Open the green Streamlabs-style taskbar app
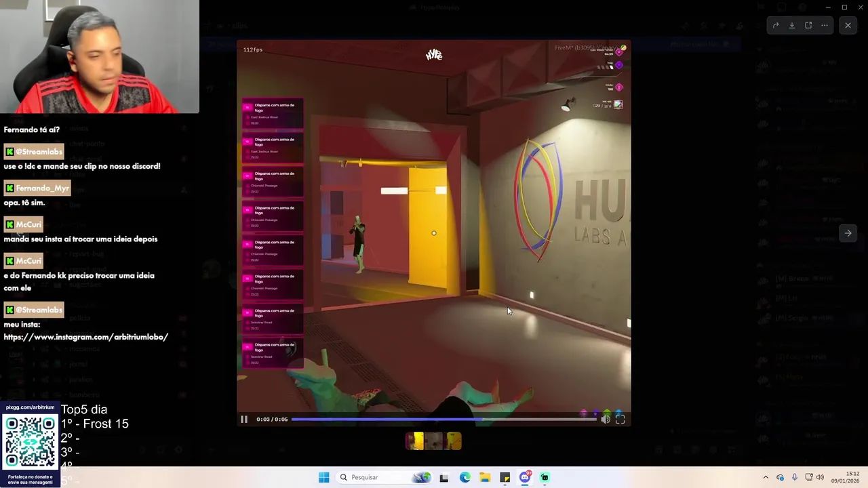 tap(545, 477)
